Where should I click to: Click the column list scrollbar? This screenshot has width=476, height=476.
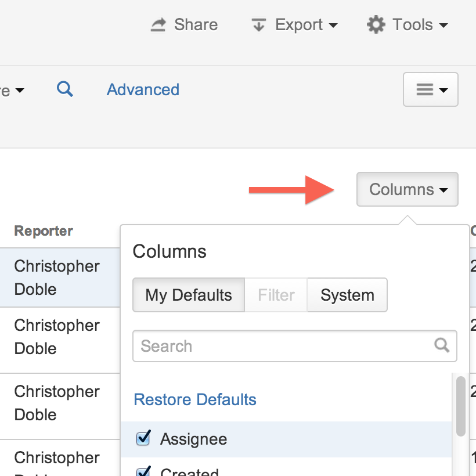tap(461, 406)
